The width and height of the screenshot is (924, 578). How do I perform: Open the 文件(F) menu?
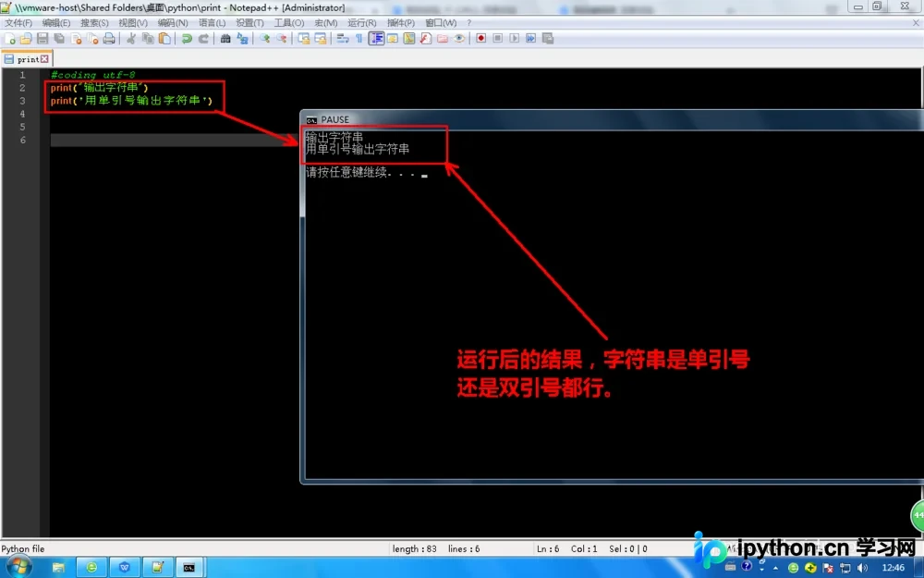(18, 22)
